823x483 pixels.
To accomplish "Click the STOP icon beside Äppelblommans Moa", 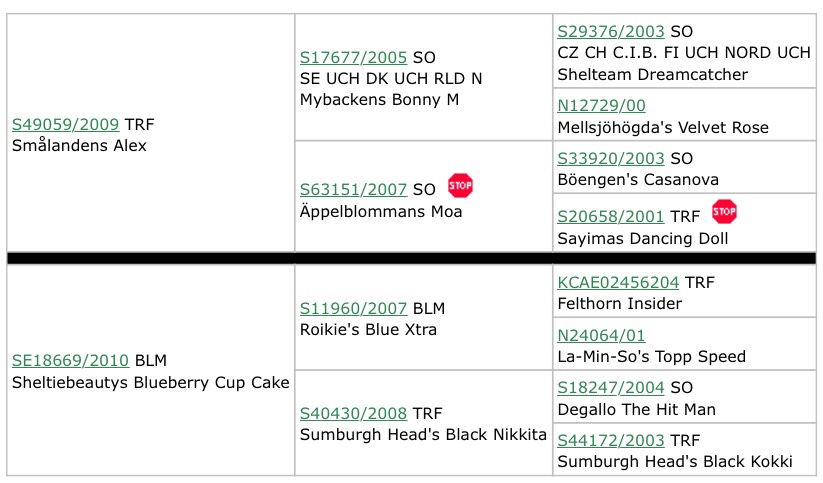I will 460,185.
